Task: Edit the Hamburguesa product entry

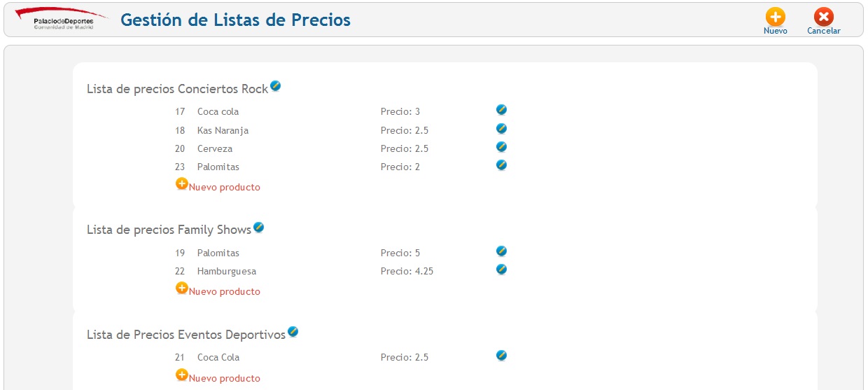Action: [x=501, y=270]
